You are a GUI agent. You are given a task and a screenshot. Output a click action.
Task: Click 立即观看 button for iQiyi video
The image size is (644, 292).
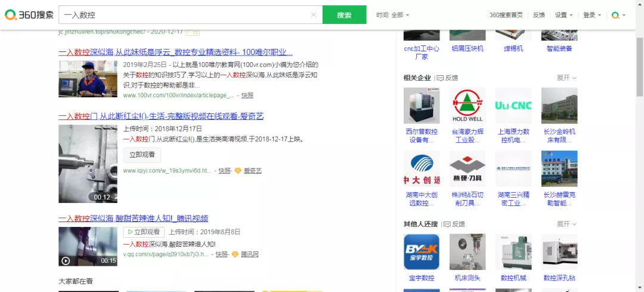click(x=142, y=155)
